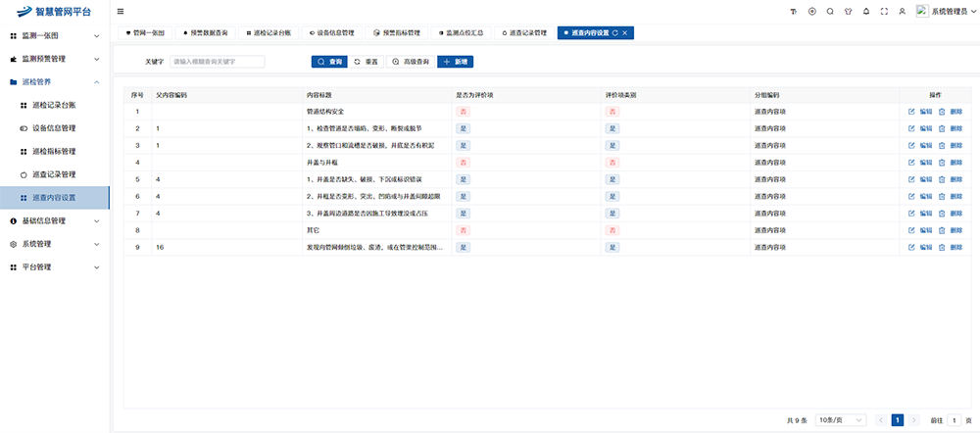This screenshot has height=433, width=980.
Task: Open the 10条/页 page size dropdown
Action: (841, 419)
